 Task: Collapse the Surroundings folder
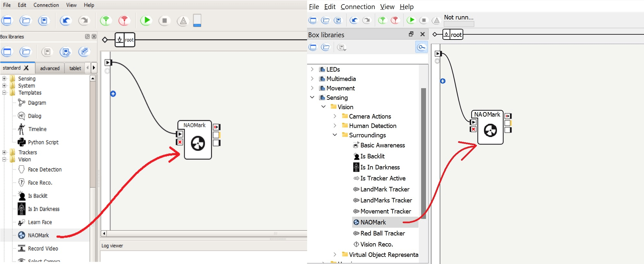point(335,135)
